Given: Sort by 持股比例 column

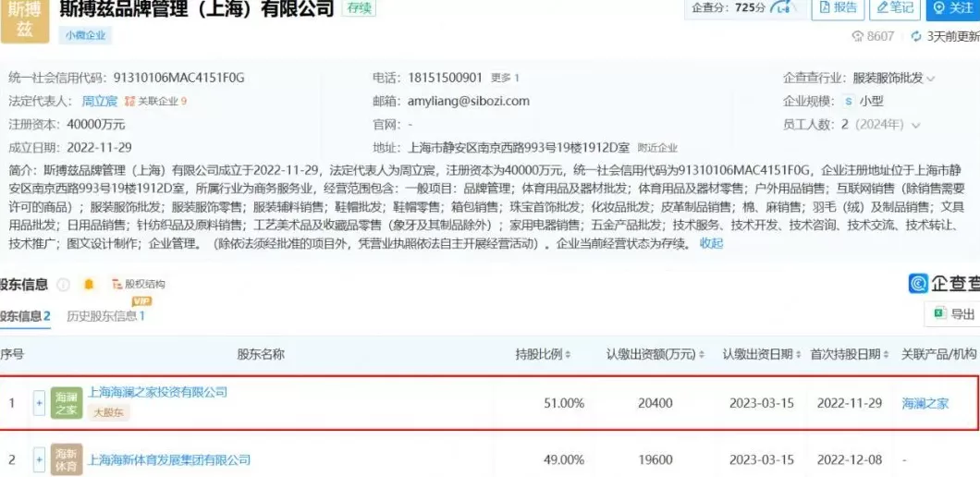Looking at the screenshot, I should pos(543,354).
